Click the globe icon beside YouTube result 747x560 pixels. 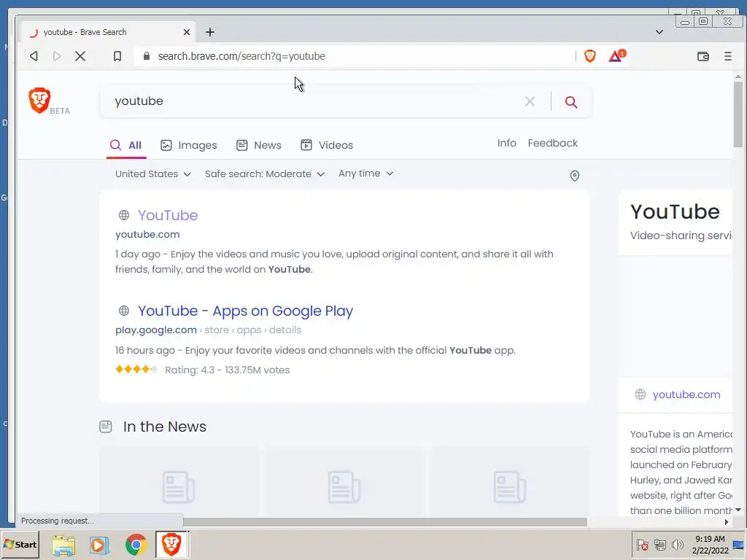click(x=124, y=215)
